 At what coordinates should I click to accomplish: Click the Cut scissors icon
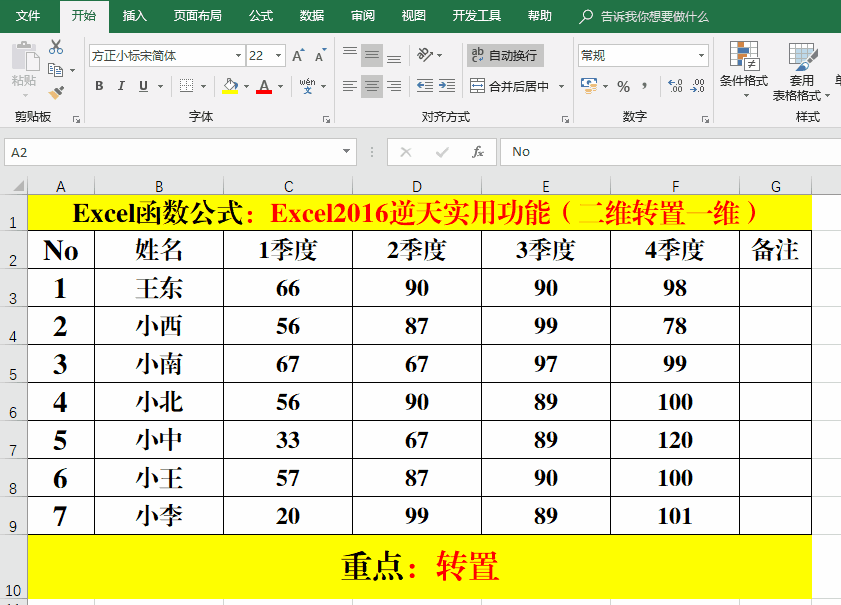click(56, 47)
